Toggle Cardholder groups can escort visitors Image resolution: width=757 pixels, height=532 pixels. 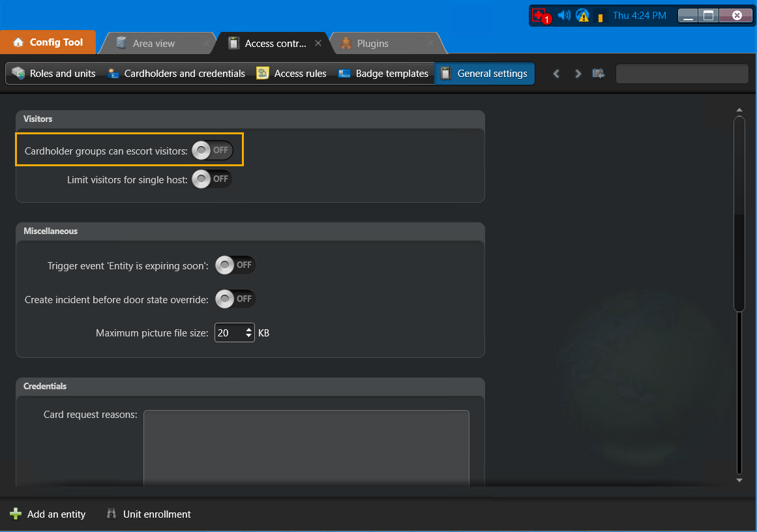point(211,150)
